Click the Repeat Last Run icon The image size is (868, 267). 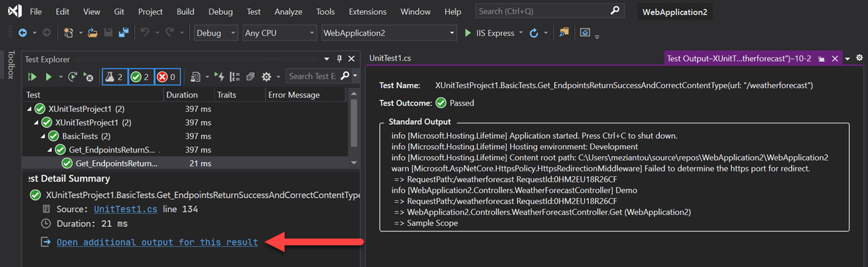point(73,77)
